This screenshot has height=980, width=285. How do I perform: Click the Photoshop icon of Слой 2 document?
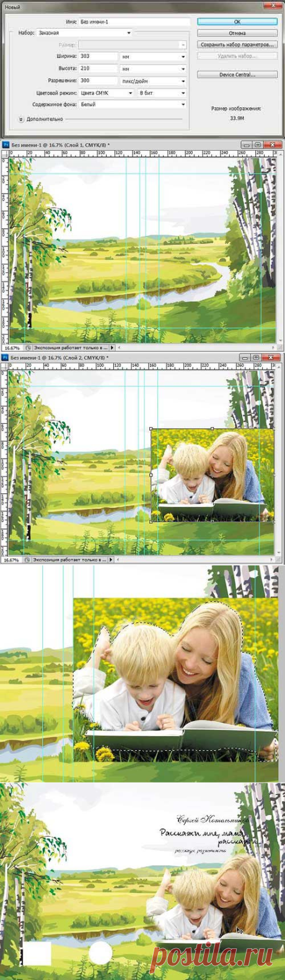(x=6, y=358)
